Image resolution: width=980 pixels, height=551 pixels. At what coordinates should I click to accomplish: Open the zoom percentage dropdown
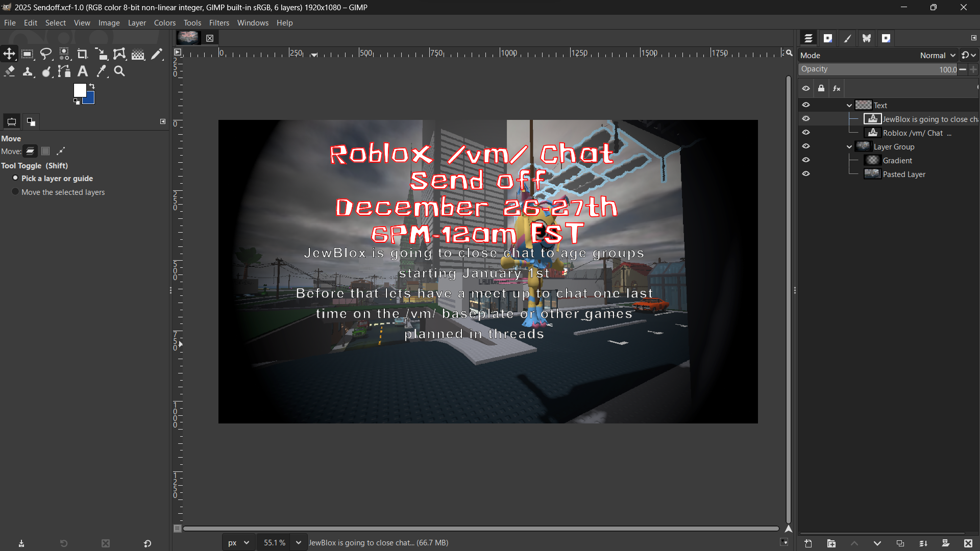299,543
